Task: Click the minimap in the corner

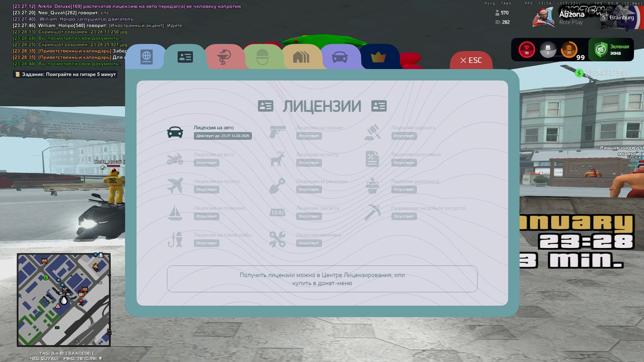Action: coord(64,300)
